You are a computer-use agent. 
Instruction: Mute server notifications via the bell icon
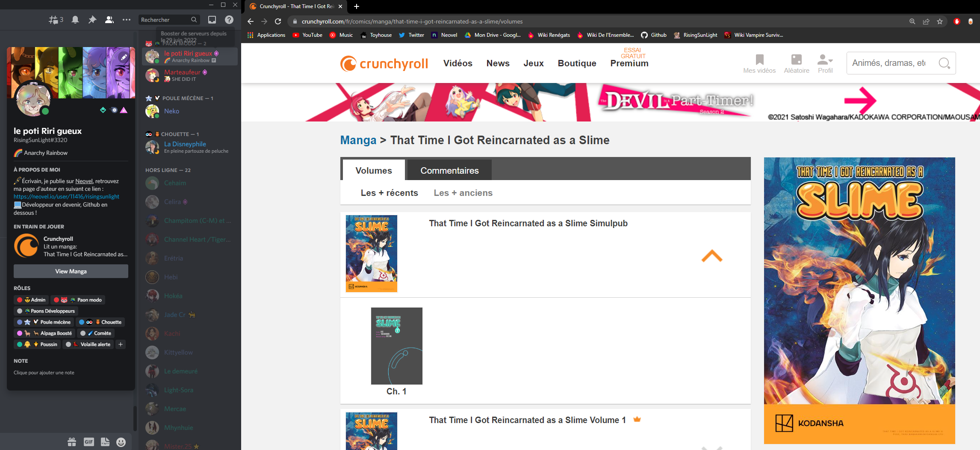pos(75,19)
